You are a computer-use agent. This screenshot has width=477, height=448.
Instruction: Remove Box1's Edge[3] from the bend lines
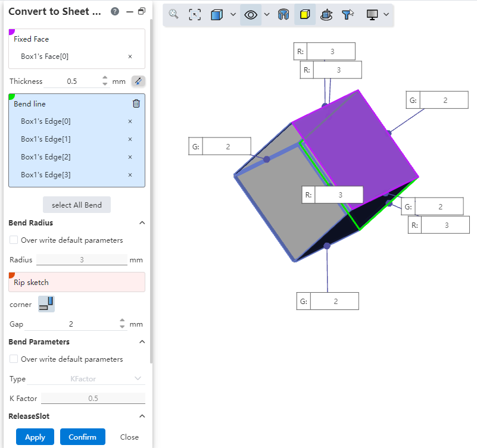click(x=130, y=175)
